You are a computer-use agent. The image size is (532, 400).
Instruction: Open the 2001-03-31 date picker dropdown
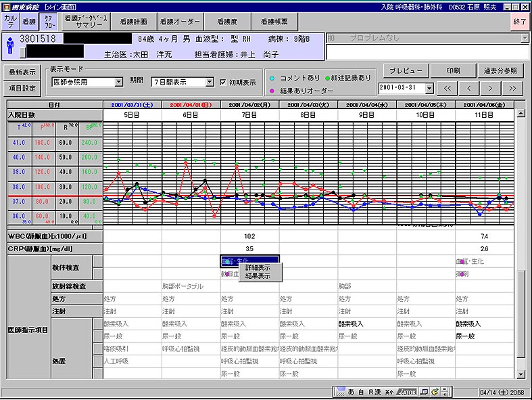[x=429, y=88]
